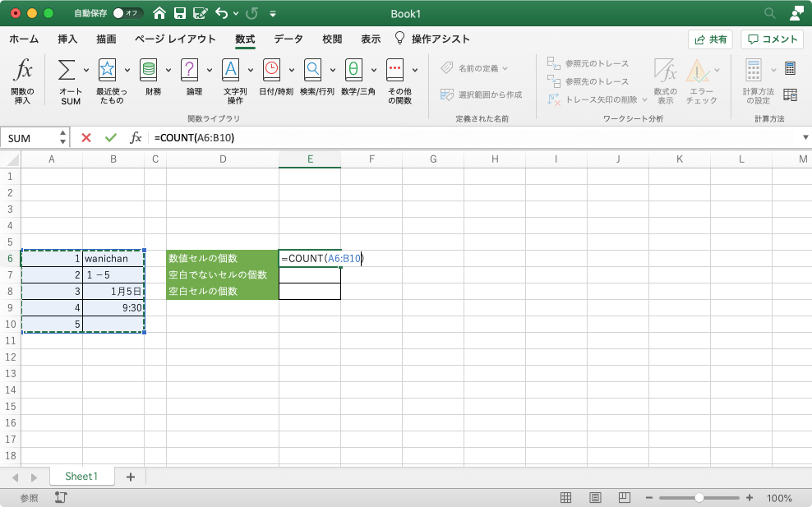Expand the Undo history dropdown arrow
Viewport: 812px width, 507px height.
[x=236, y=13]
